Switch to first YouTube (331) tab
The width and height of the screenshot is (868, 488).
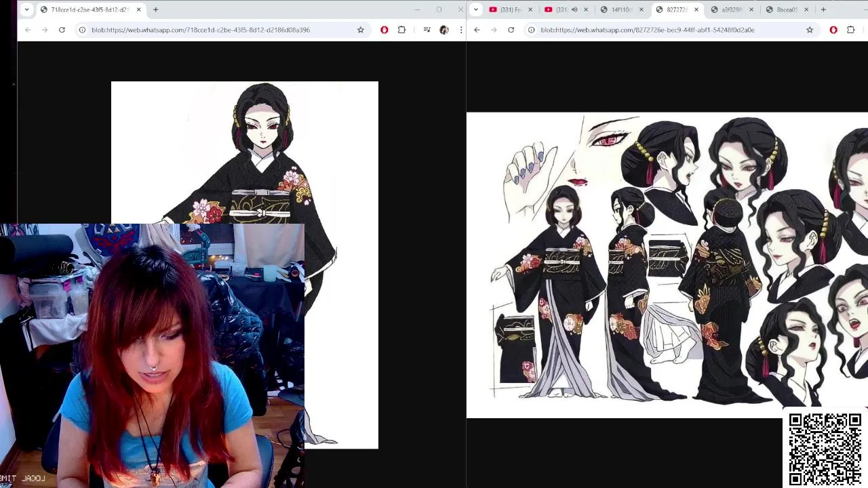tap(511, 9)
